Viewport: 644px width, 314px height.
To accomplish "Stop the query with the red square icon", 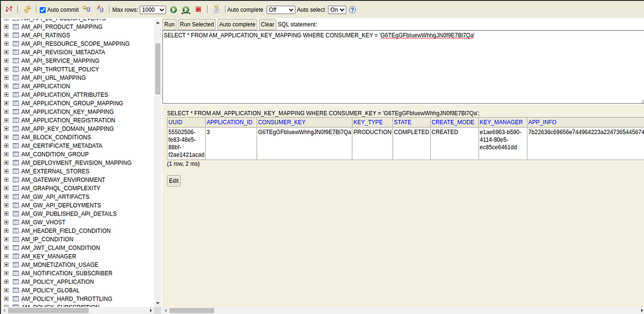I will 198,9.
